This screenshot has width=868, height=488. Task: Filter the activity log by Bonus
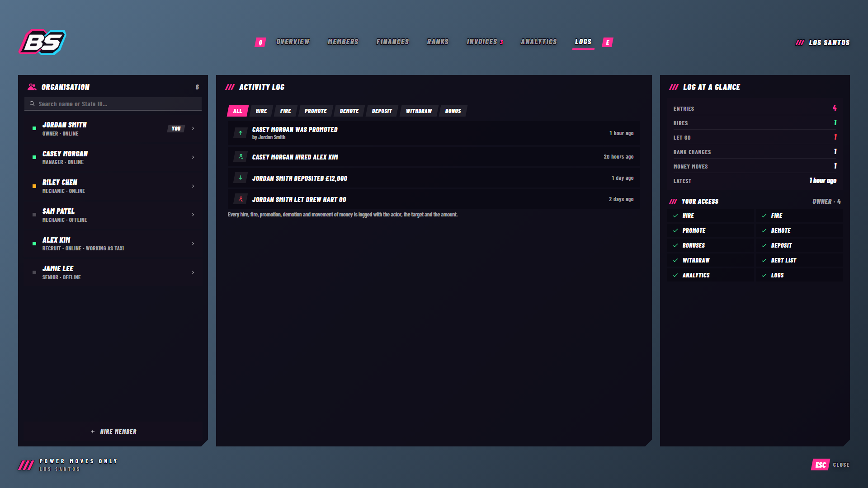pos(453,111)
